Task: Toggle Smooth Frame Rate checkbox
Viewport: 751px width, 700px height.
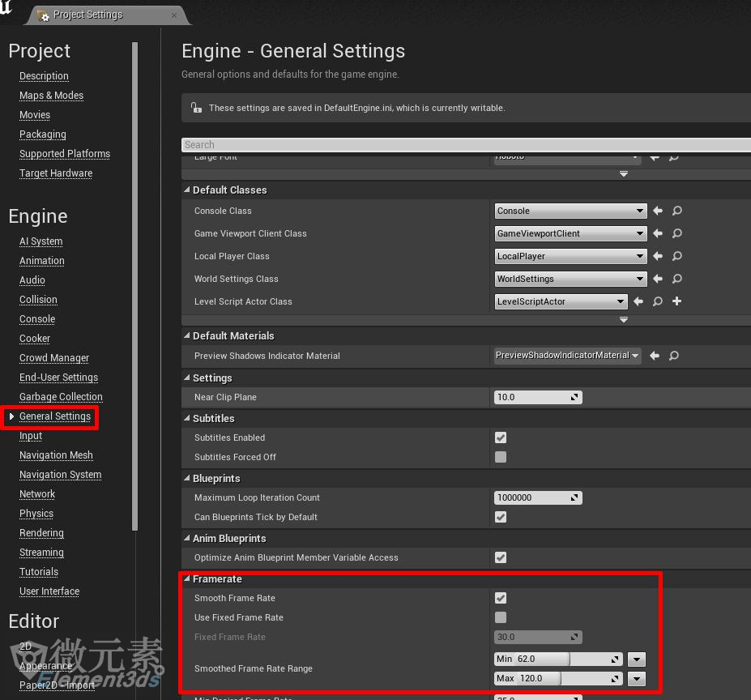Action: 501,598
